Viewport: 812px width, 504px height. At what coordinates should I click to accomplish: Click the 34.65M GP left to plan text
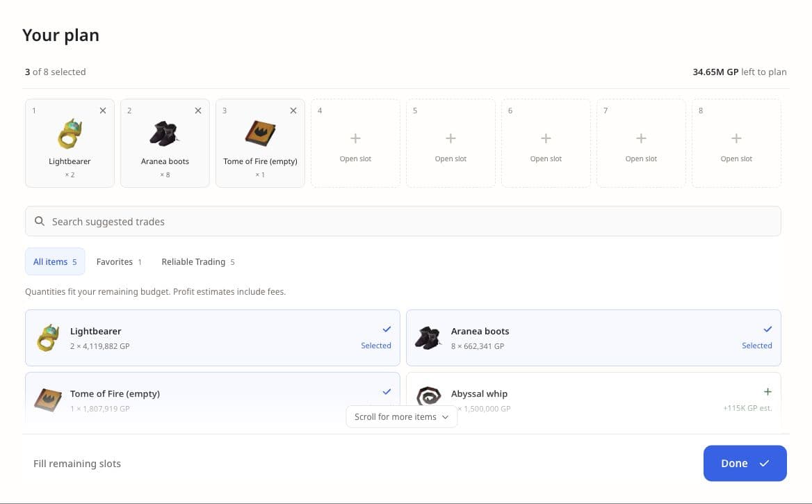(740, 72)
